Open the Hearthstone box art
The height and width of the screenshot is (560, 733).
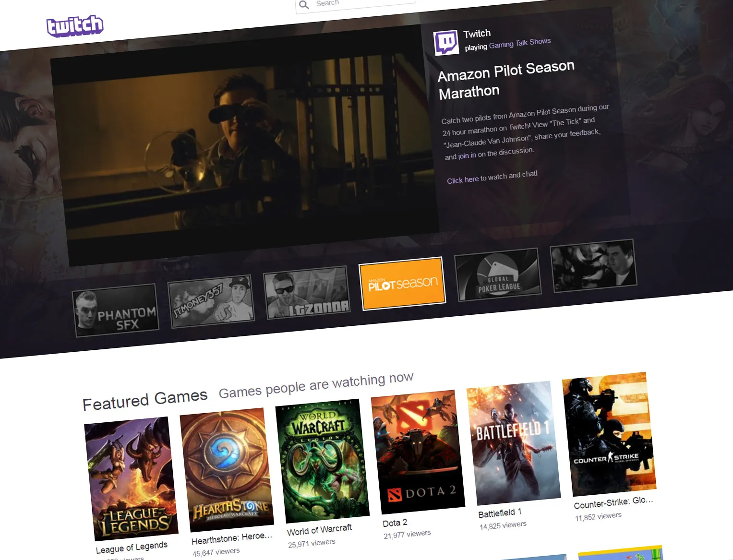(x=227, y=470)
